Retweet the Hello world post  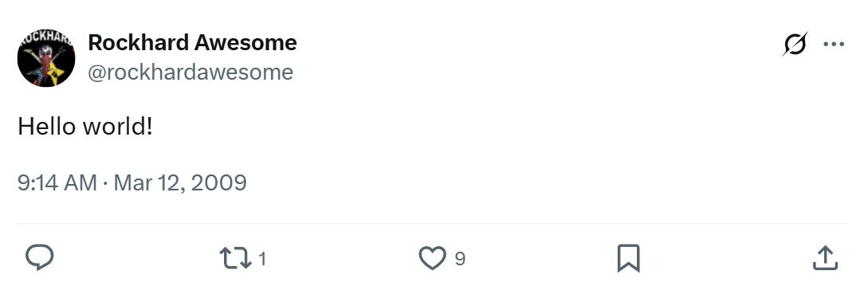click(236, 258)
